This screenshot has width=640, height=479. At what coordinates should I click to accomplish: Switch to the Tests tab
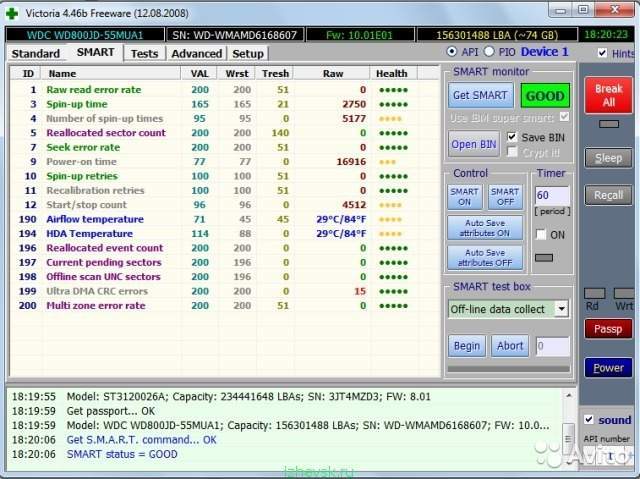click(144, 53)
